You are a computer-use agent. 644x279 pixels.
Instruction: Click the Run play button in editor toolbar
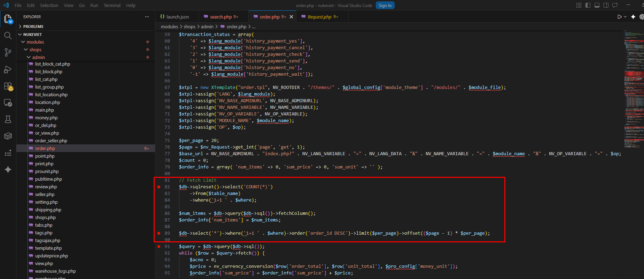point(619,17)
